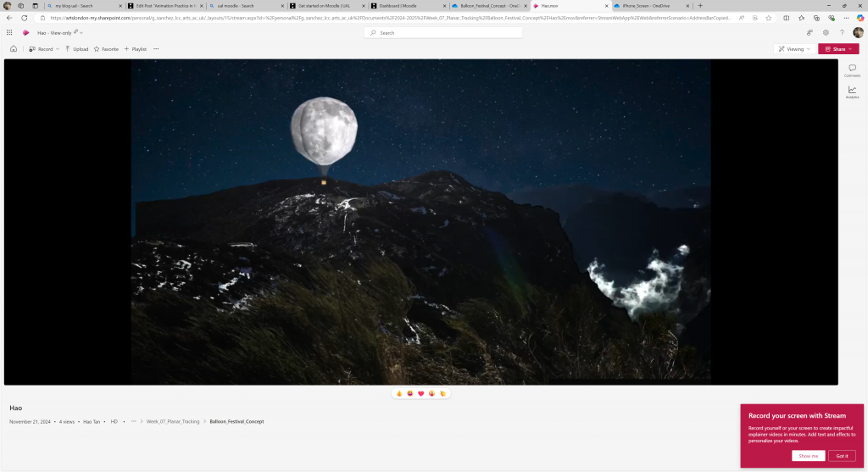Viewport: 868px width, 472px height.
Task: React with the heart emoji
Action: click(x=420, y=393)
